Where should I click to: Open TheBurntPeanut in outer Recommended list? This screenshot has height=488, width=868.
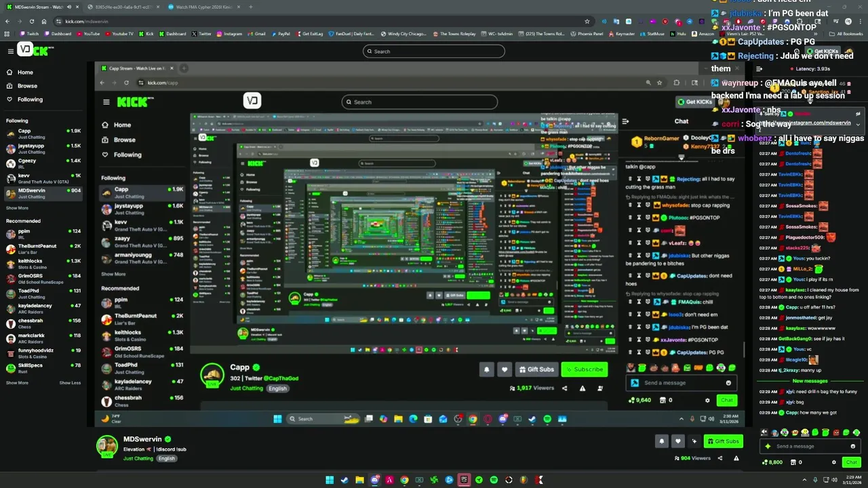(43, 249)
